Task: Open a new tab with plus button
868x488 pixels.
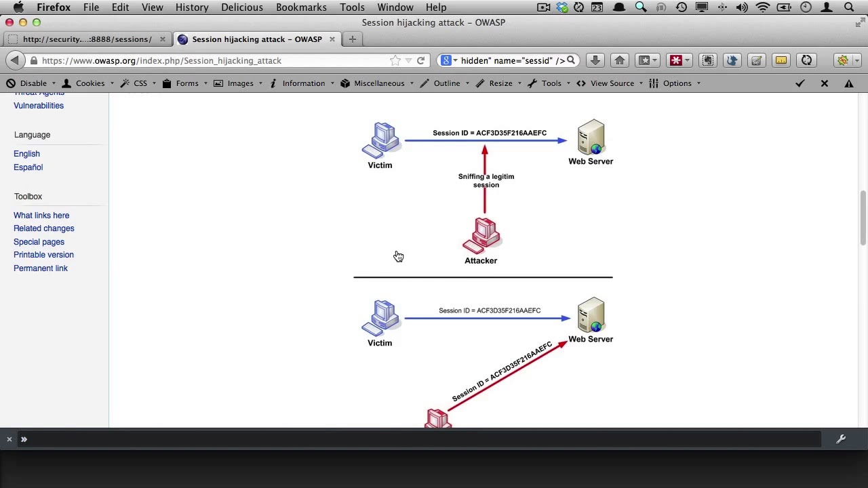Action: [x=352, y=39]
